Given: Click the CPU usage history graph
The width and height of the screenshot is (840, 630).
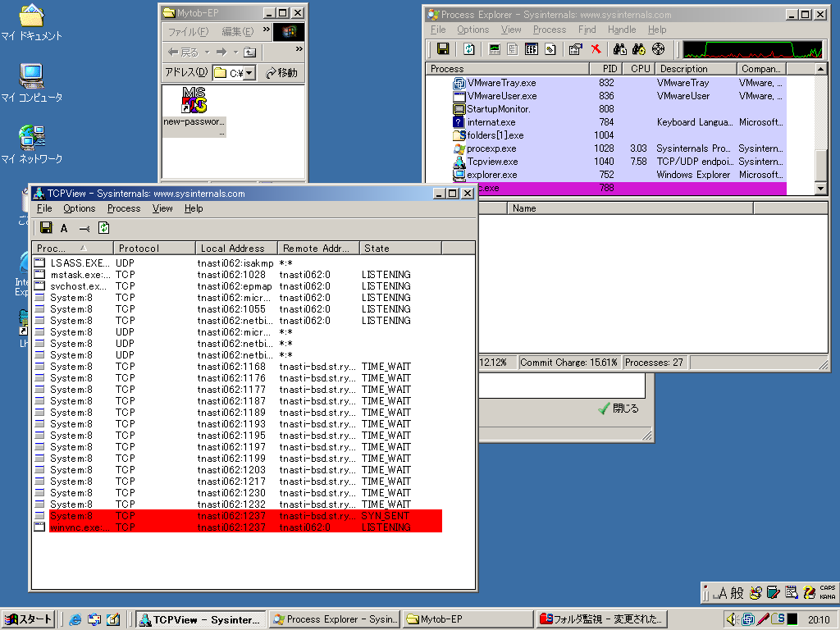Looking at the screenshot, I should (753, 49).
